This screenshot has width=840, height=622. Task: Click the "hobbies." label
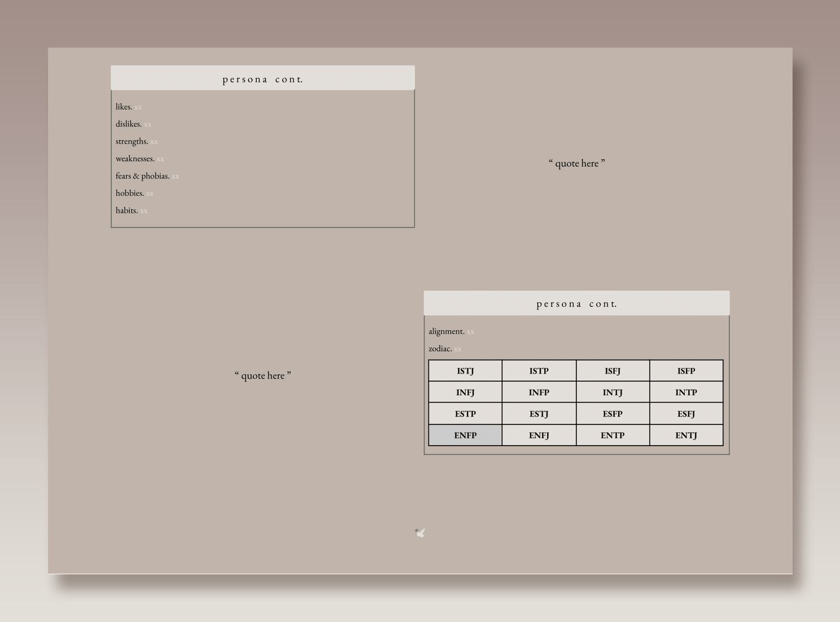point(129,193)
